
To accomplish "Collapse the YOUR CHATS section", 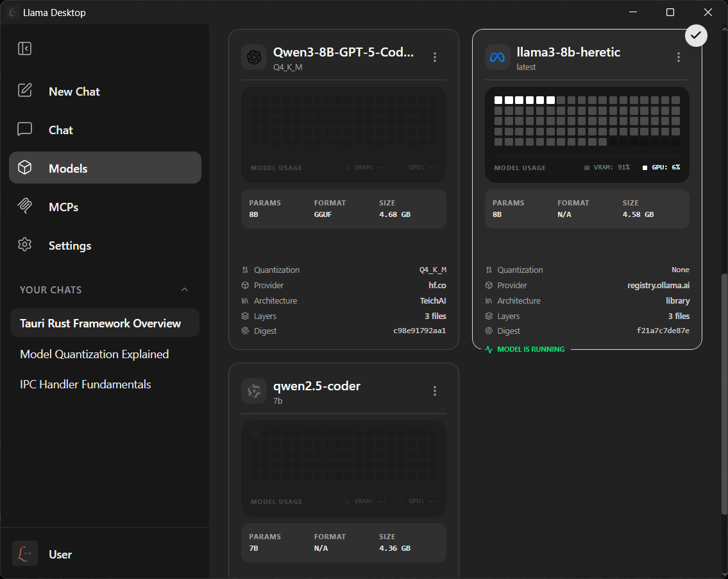I will tap(185, 289).
